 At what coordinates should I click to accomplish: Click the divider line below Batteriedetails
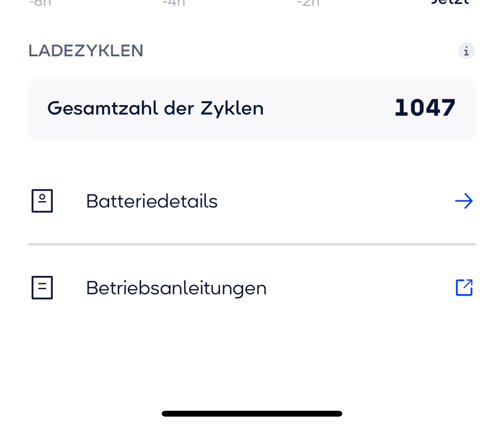pos(252,244)
